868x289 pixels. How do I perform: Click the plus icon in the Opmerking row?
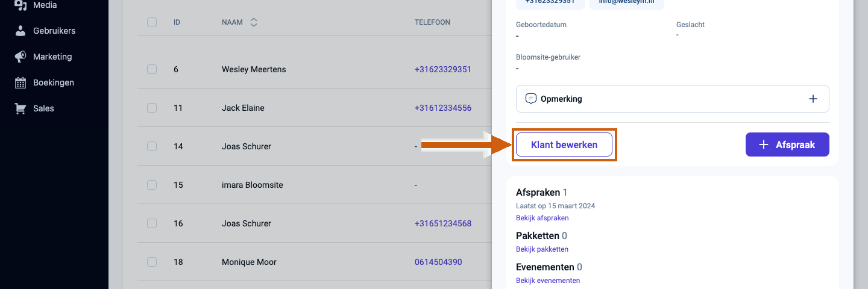tap(813, 99)
